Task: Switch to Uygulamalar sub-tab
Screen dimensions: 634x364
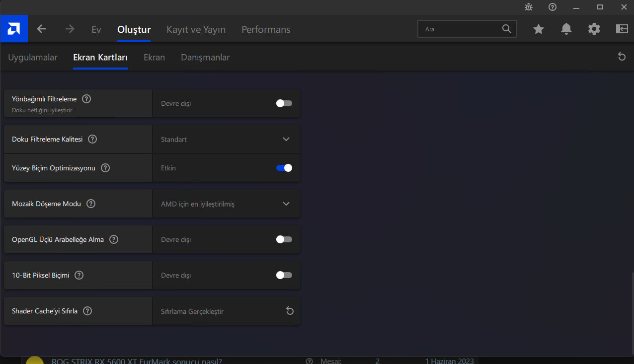Action: (33, 57)
